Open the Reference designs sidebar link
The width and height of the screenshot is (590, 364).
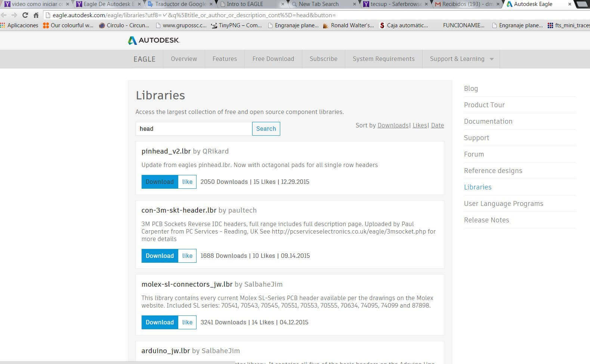pos(493,171)
